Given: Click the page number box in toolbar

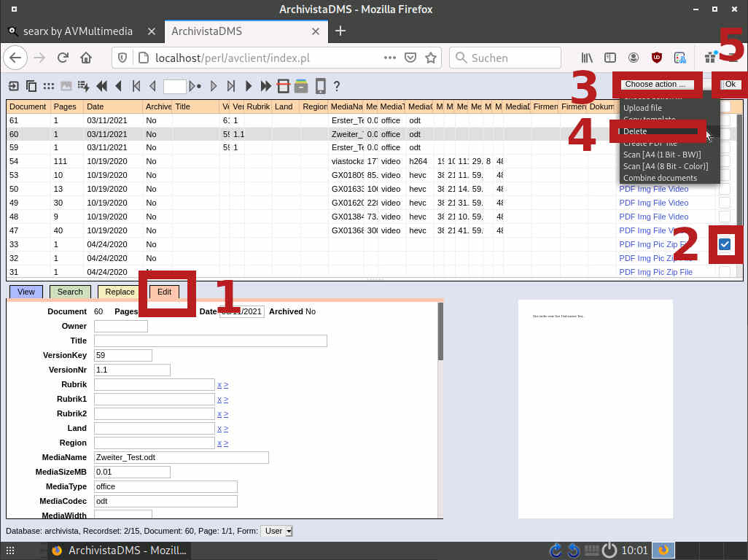Looking at the screenshot, I should point(174,86).
